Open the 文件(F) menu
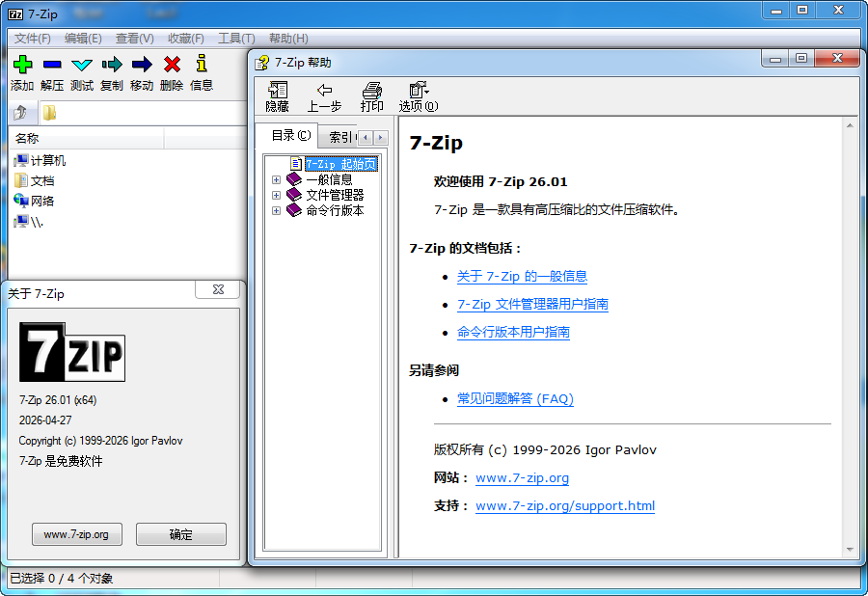868x596 pixels. (x=33, y=39)
